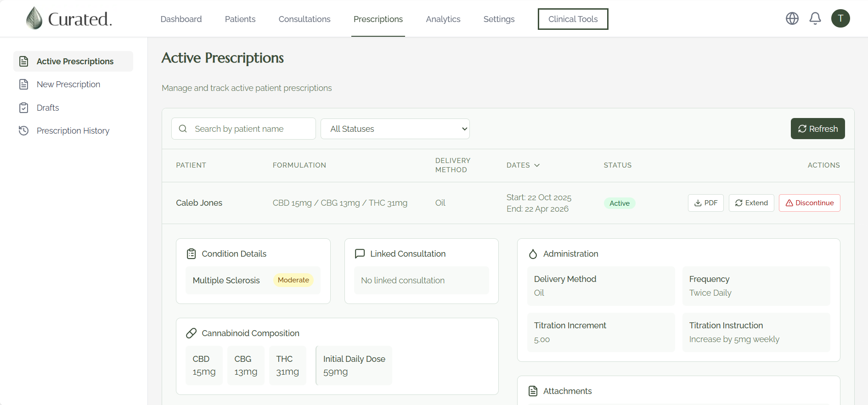Open user avatar menu T
868x405 pixels.
(840, 18)
